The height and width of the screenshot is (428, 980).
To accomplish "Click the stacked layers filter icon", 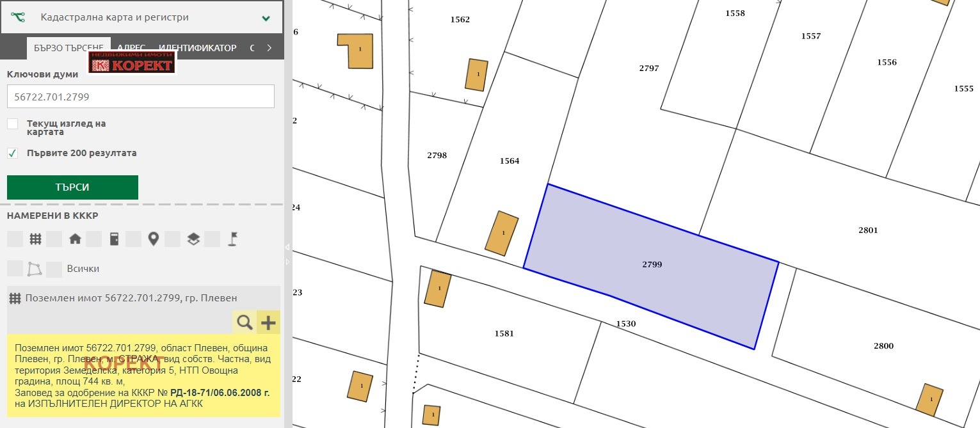I will pyautogui.click(x=193, y=239).
